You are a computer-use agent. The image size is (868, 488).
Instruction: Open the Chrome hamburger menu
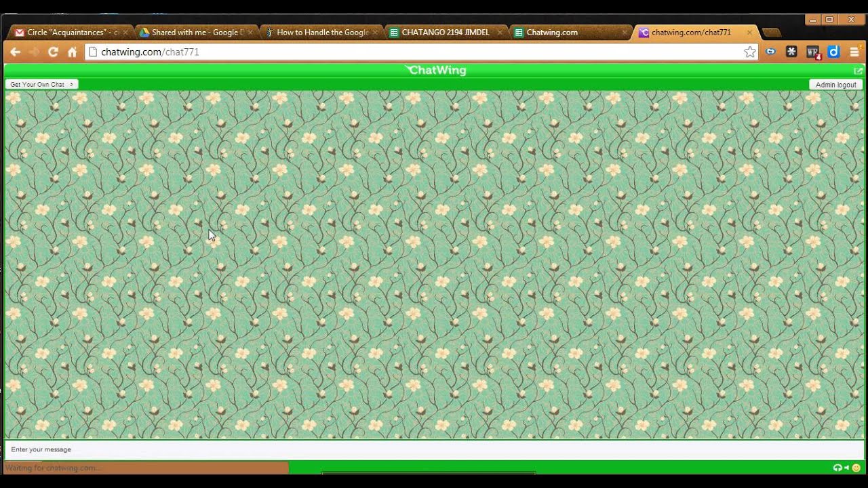pyautogui.click(x=854, y=52)
